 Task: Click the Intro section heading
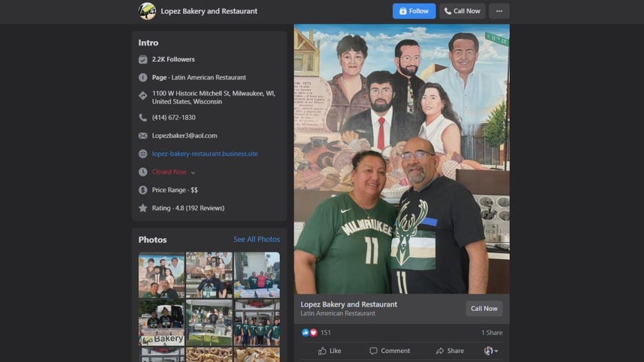149,43
